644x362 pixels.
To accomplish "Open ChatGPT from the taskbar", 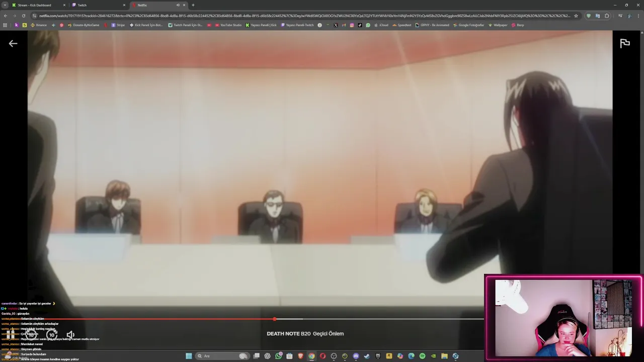I will (267, 356).
